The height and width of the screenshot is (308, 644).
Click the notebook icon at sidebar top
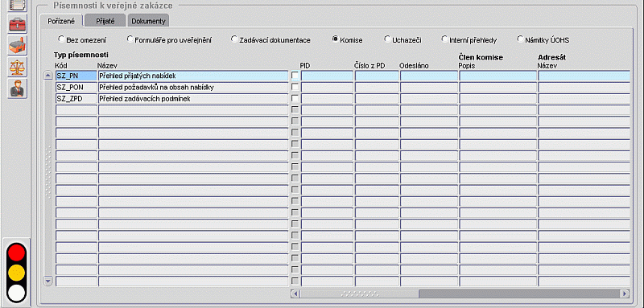(17, 5)
